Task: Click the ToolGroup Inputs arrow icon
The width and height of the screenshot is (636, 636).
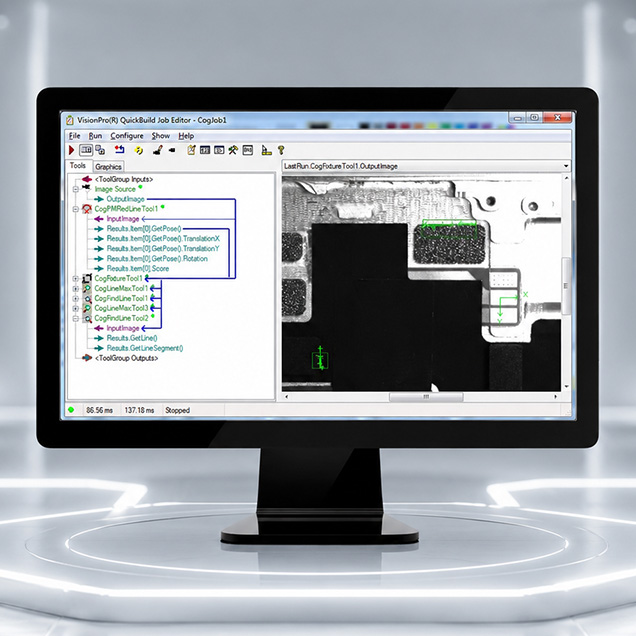Action: point(87,179)
